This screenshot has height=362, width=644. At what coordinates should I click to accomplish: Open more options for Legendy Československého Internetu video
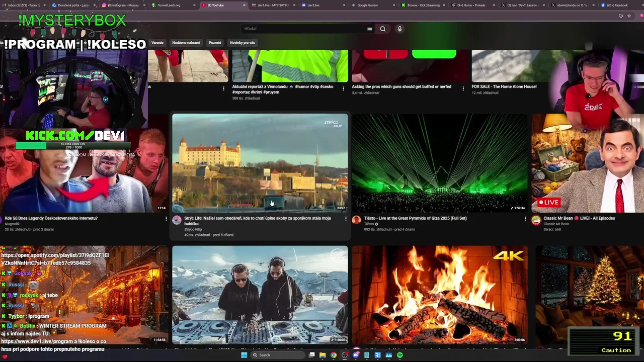[x=166, y=219]
